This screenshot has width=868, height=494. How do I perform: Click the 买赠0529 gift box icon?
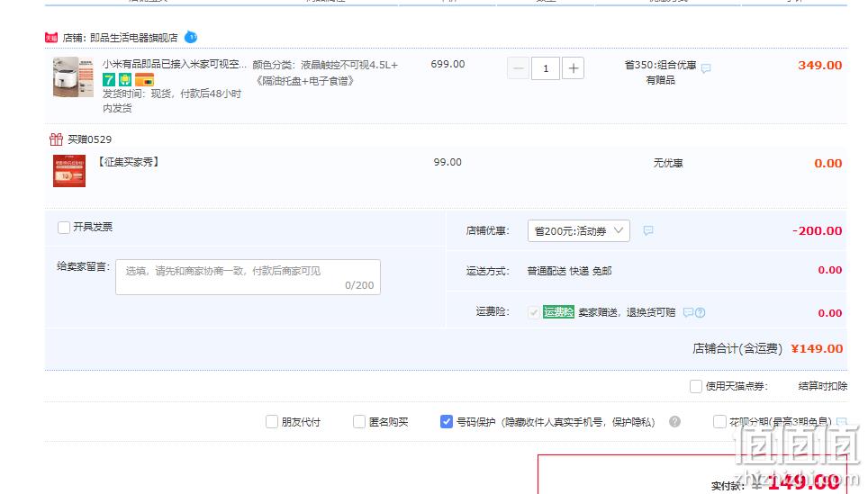coord(56,139)
